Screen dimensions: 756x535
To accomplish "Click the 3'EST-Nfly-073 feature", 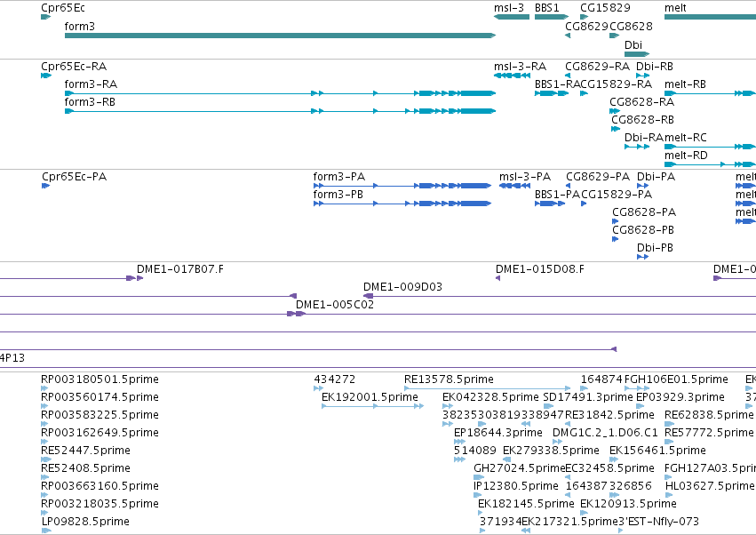I will (620, 531).
